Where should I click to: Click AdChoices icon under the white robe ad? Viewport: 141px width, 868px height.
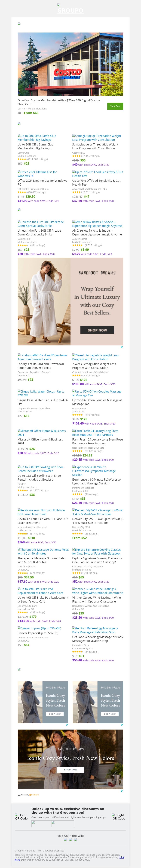[122, 347]
